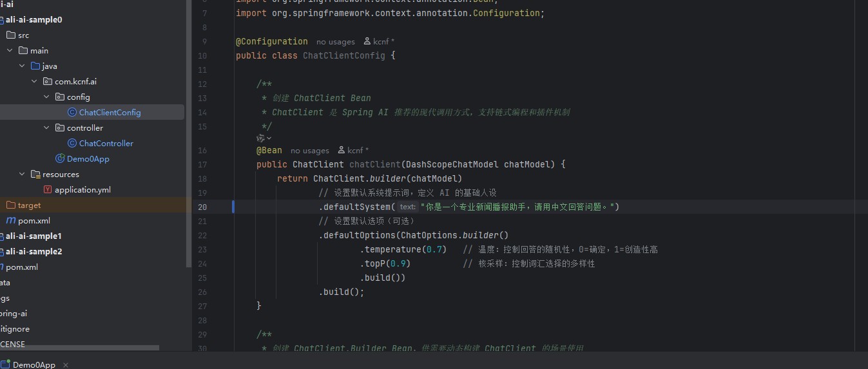Viewport: 868px width, 369px height.
Task: Collapse the main folder node
Action: pyautogui.click(x=10, y=51)
